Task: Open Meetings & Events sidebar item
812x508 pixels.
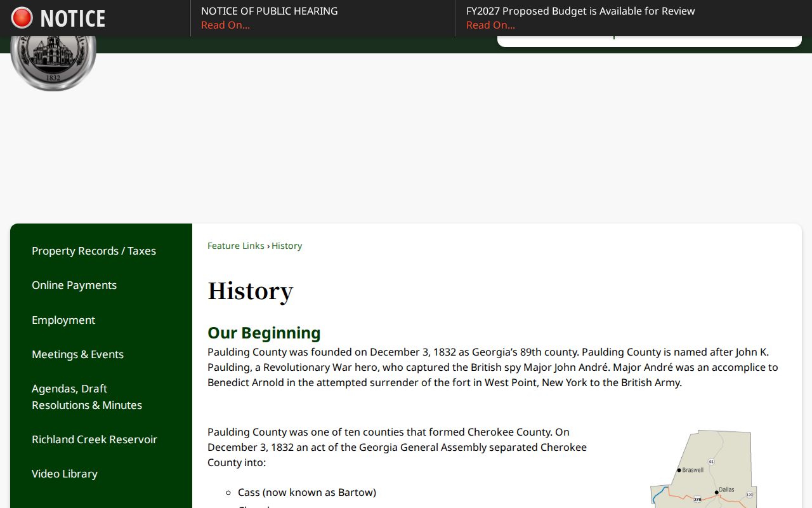Action: 77,354
